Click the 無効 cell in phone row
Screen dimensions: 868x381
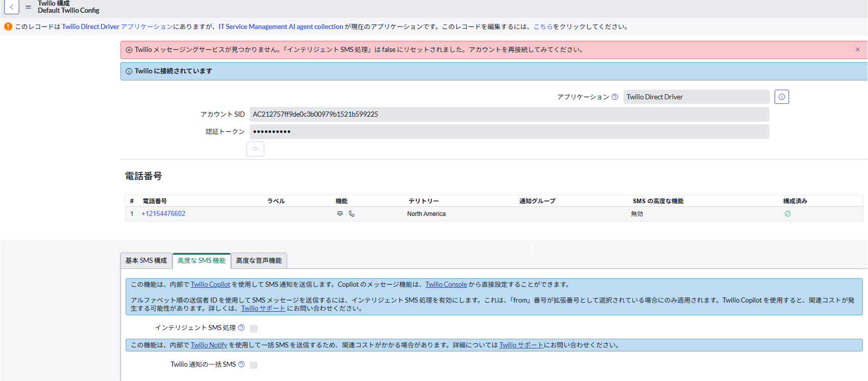(637, 214)
